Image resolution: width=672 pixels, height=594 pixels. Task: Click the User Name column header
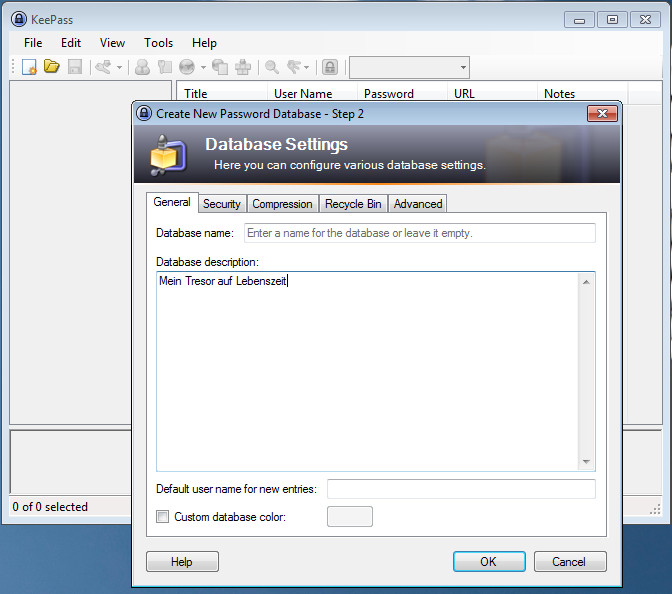coord(312,93)
